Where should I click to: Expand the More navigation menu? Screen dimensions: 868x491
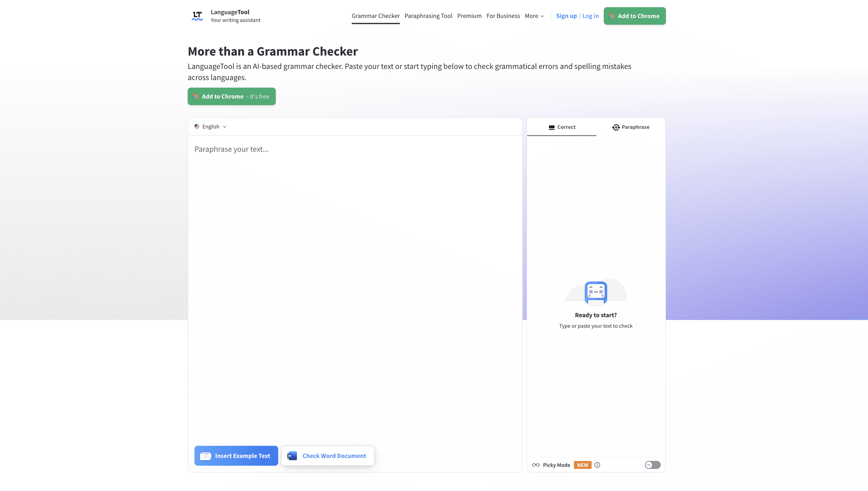[534, 16]
